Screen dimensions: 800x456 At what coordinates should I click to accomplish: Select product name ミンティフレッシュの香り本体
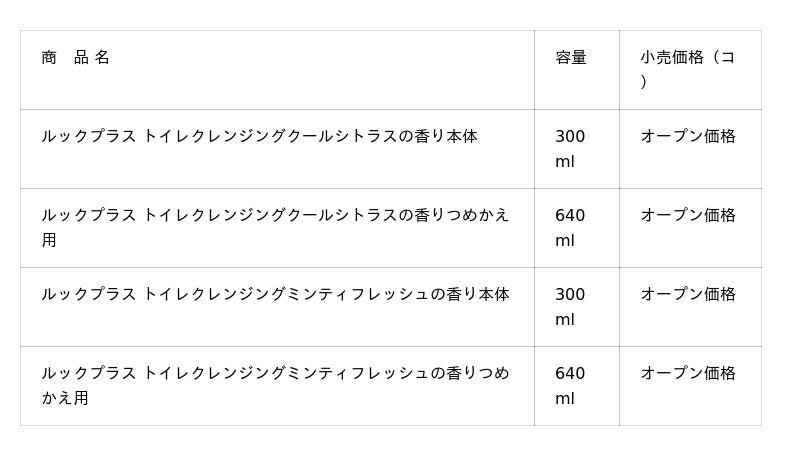pos(275,294)
